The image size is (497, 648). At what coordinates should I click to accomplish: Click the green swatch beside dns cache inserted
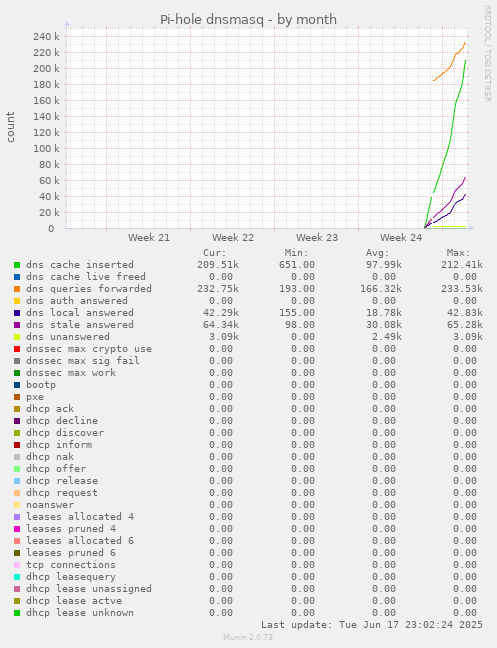(17, 265)
